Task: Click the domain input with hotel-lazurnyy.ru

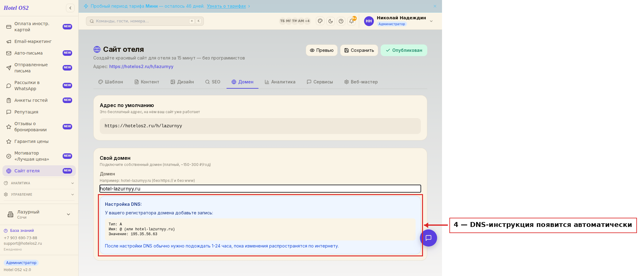Action: (260, 189)
